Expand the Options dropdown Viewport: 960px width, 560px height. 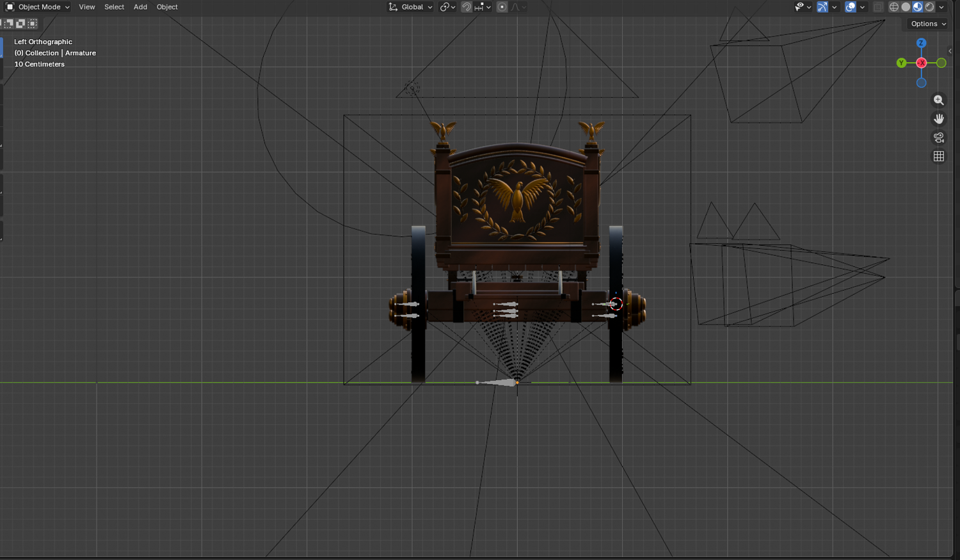pyautogui.click(x=929, y=24)
